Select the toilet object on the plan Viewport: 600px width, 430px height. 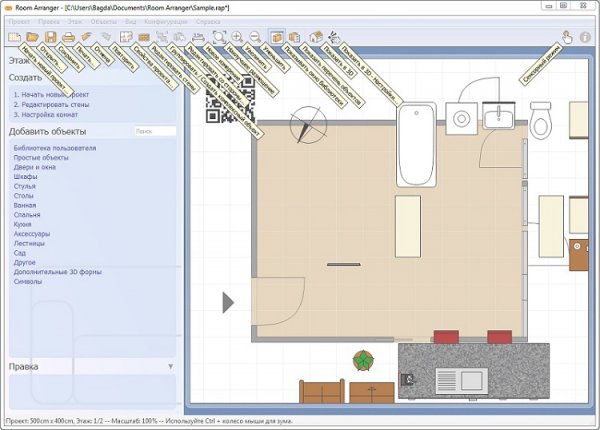tap(540, 120)
